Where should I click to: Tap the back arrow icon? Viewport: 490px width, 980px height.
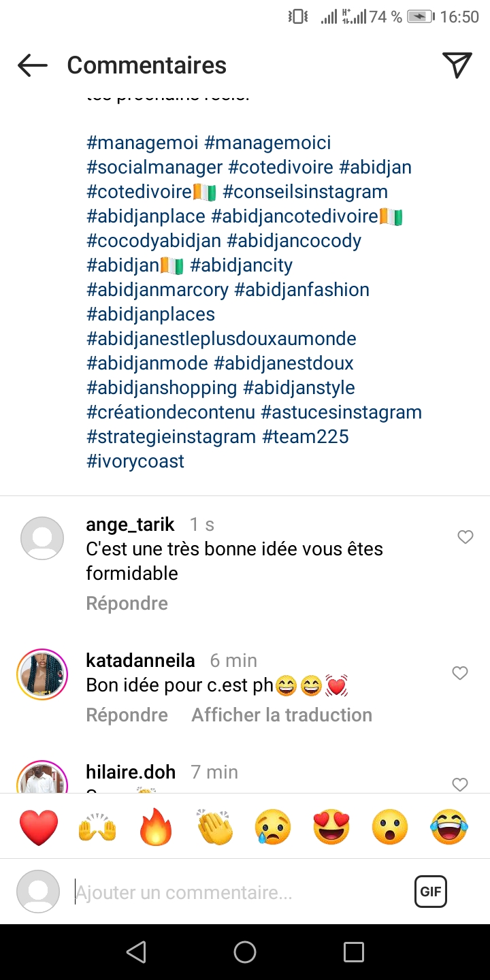(x=33, y=65)
